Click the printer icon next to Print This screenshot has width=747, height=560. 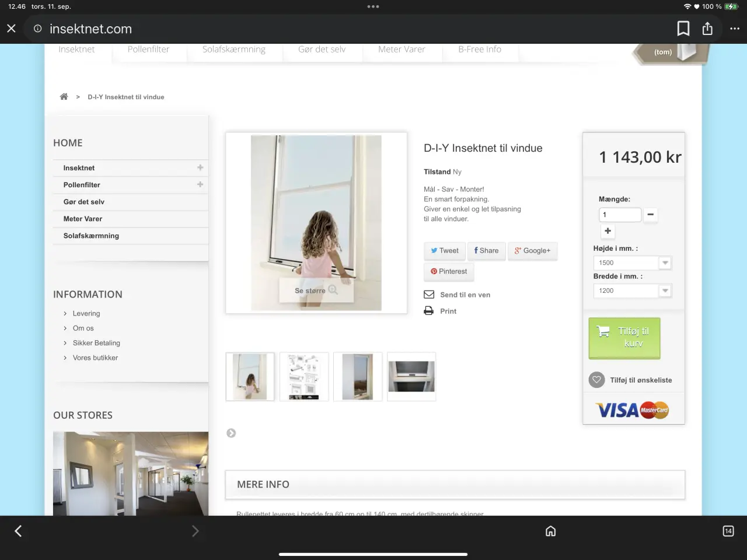click(428, 311)
